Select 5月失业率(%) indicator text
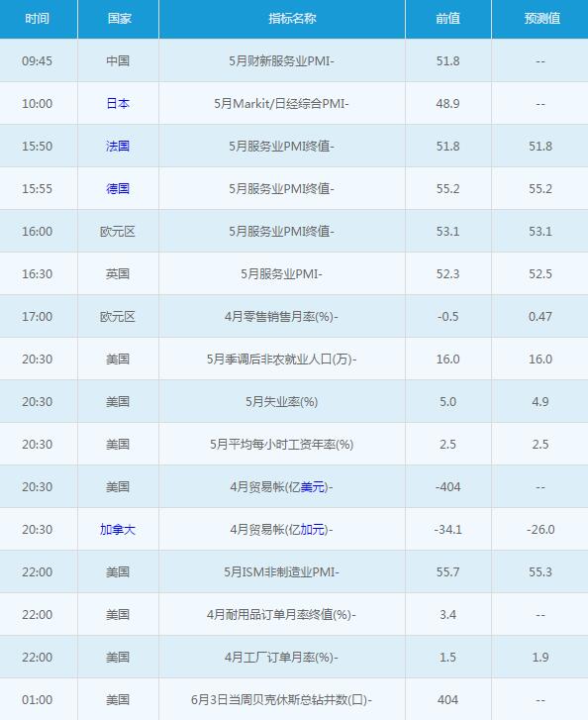The width and height of the screenshot is (588, 720). click(281, 402)
